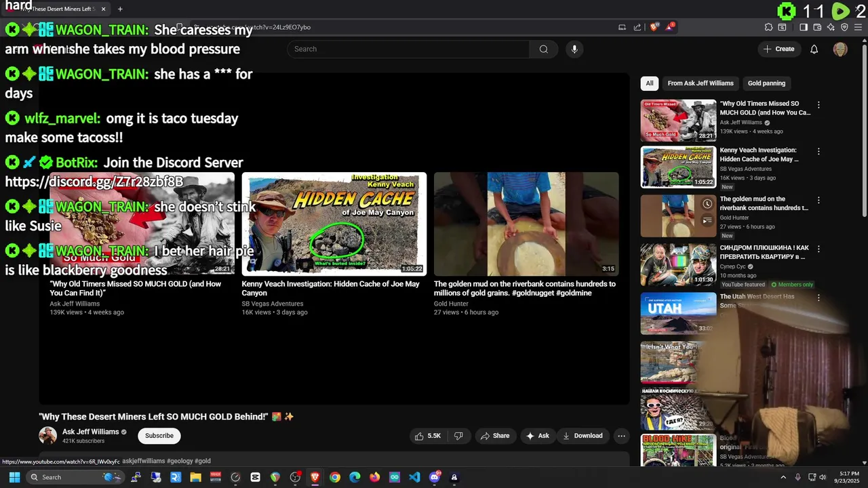Open options for СИНДРОМ ПЛЮШКИНА sidebar video
Viewport: 868px width, 488px height.
tap(818, 249)
